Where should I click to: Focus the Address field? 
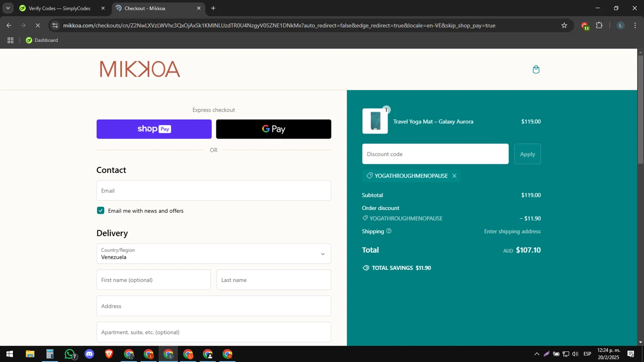(x=214, y=306)
